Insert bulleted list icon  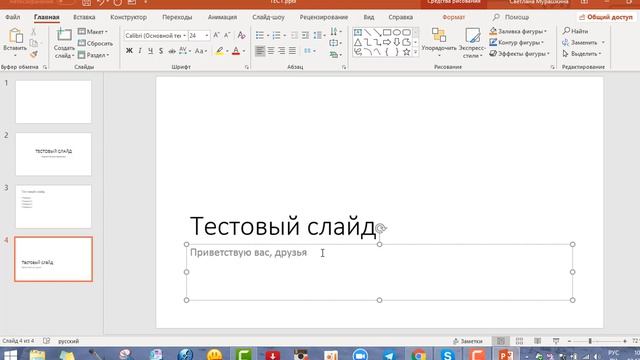260,36
